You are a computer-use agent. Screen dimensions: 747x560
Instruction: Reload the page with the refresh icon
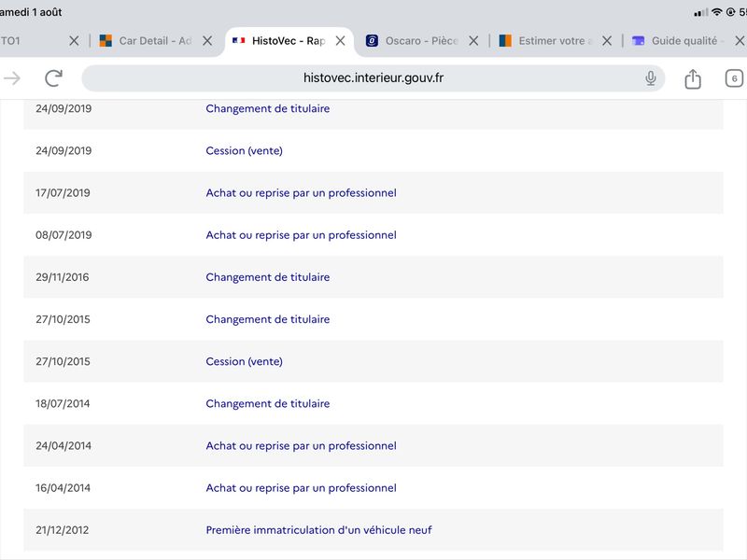pos(53,78)
